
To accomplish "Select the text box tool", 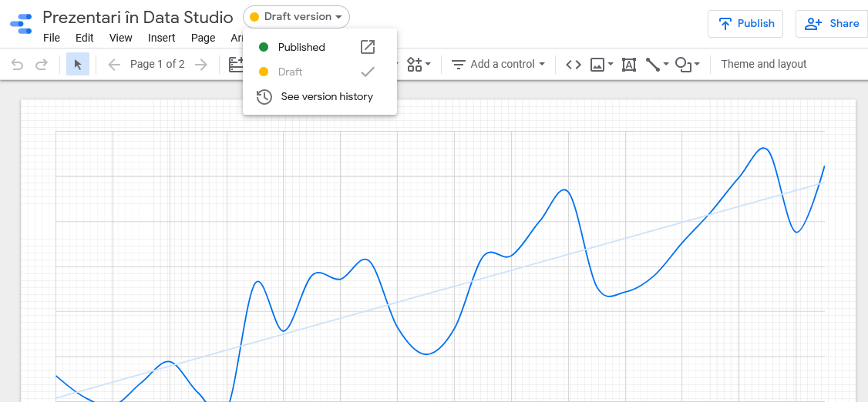I will click(629, 65).
